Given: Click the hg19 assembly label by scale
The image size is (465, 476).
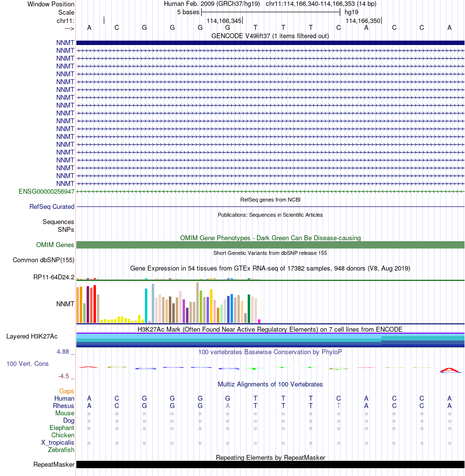Looking at the screenshot, I should [351, 12].
